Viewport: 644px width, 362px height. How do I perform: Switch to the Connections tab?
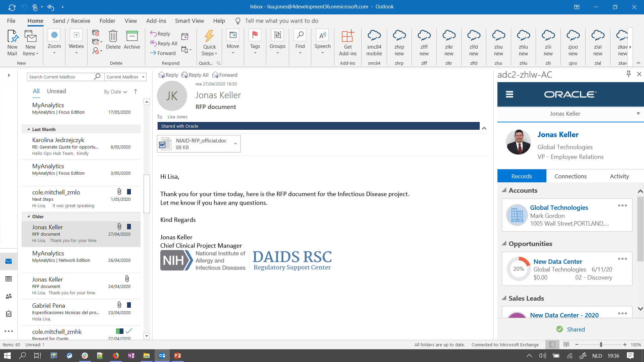[570, 176]
